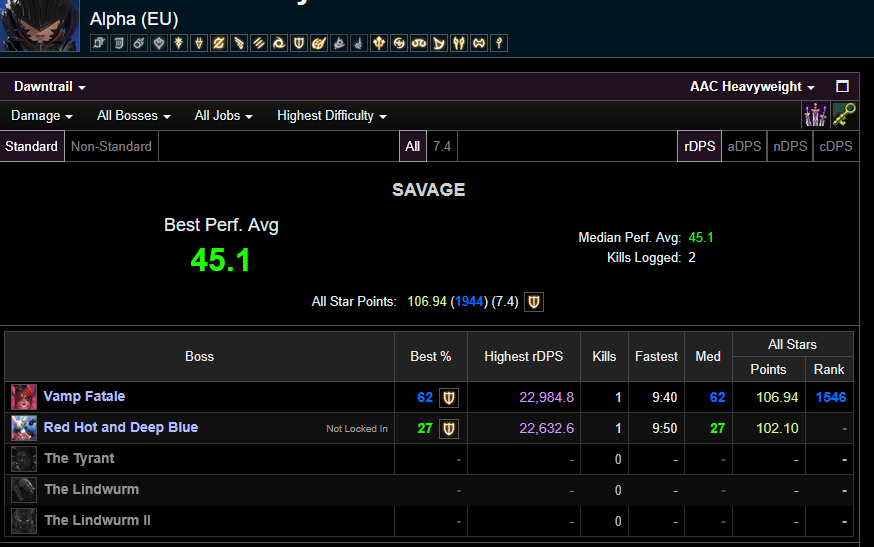The width and height of the screenshot is (874, 547).
Task: Switch metric to rDPS
Action: tap(700, 146)
